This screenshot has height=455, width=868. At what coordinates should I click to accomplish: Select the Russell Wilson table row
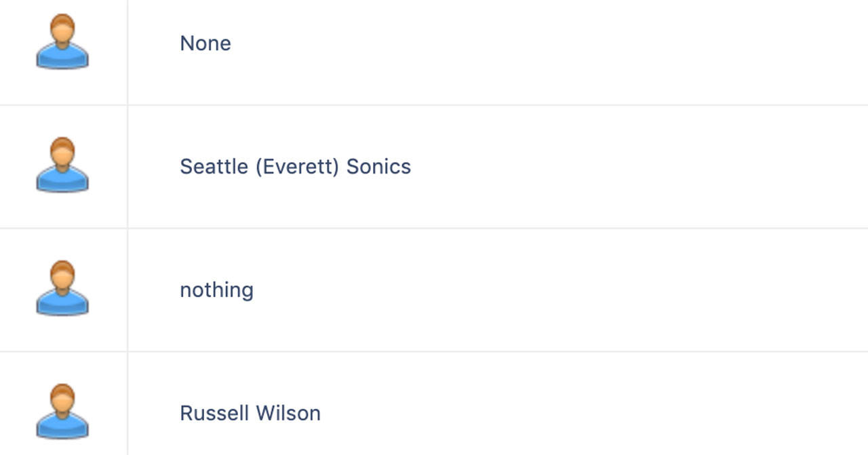434,404
